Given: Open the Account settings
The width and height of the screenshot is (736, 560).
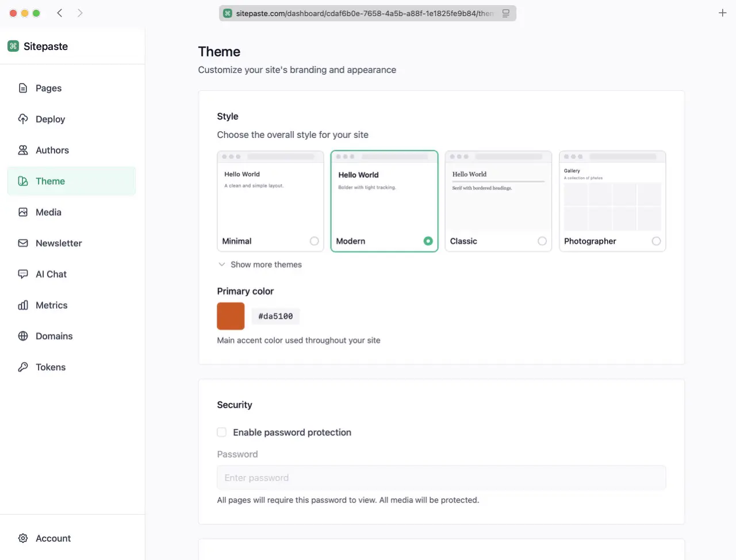Looking at the screenshot, I should (x=53, y=538).
